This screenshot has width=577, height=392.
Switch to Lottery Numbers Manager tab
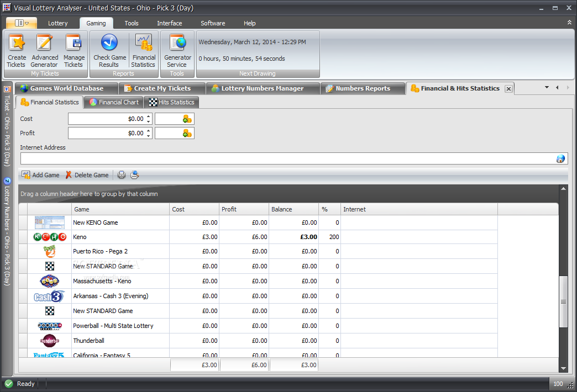[x=263, y=88]
